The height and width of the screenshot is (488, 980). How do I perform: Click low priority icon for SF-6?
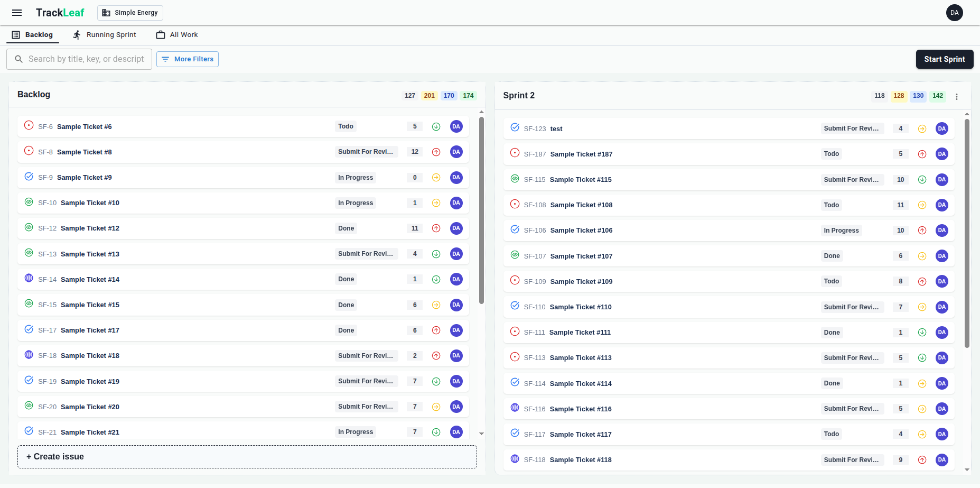pos(436,126)
